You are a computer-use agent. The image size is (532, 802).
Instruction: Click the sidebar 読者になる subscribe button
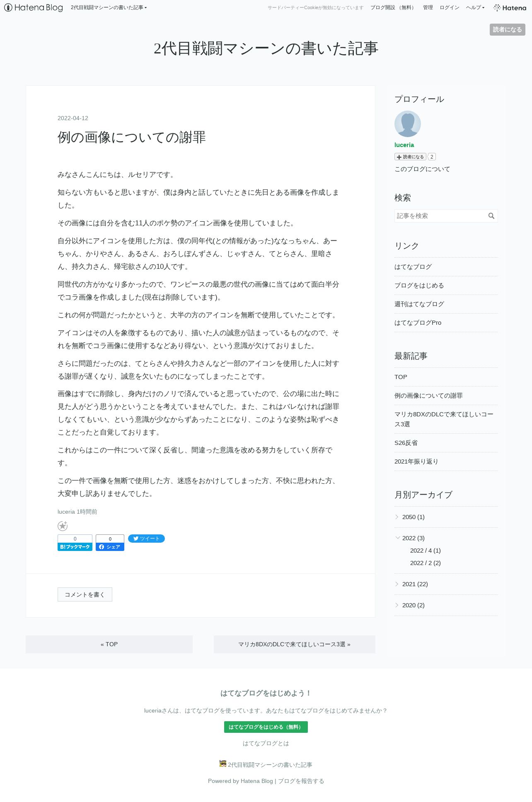410,157
